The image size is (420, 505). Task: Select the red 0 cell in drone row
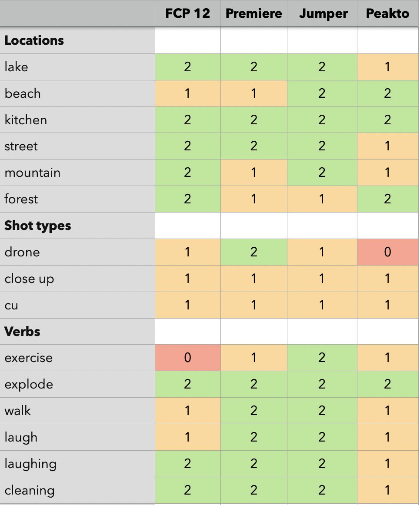coord(388,252)
